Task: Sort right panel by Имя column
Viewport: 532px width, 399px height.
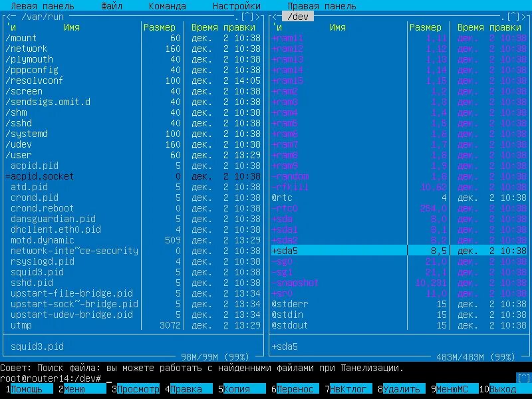Action: [x=338, y=27]
